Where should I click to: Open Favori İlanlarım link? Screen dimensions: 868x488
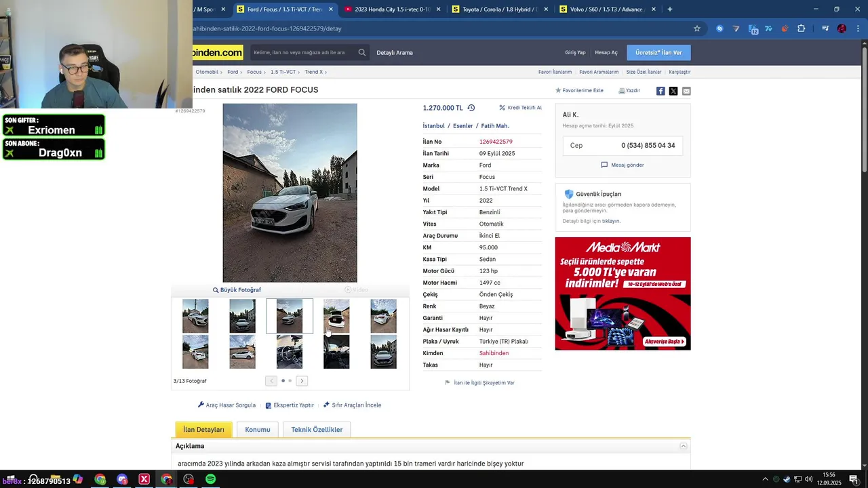555,72
